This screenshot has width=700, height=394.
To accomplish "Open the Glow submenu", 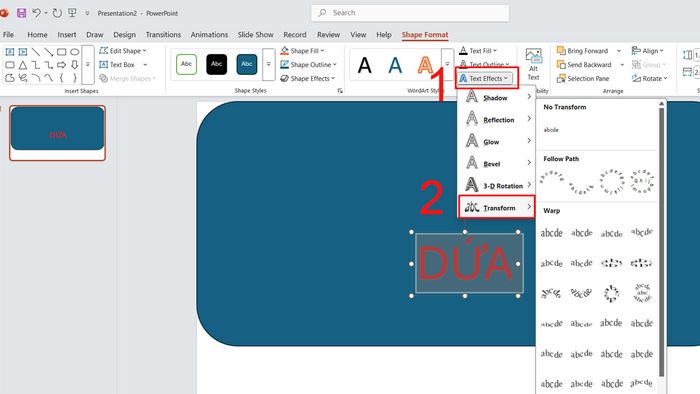I will 496,141.
